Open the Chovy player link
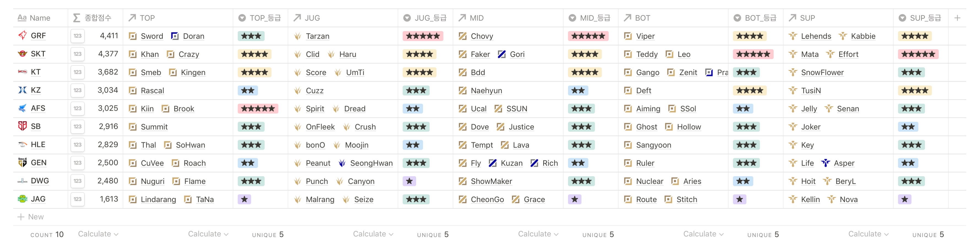 click(x=481, y=36)
